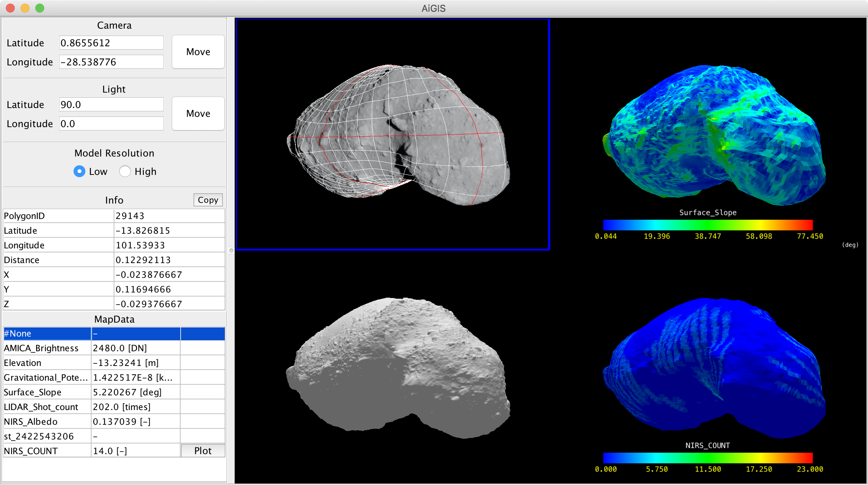Select the High model resolution option
This screenshot has height=485, width=868.
[125, 171]
